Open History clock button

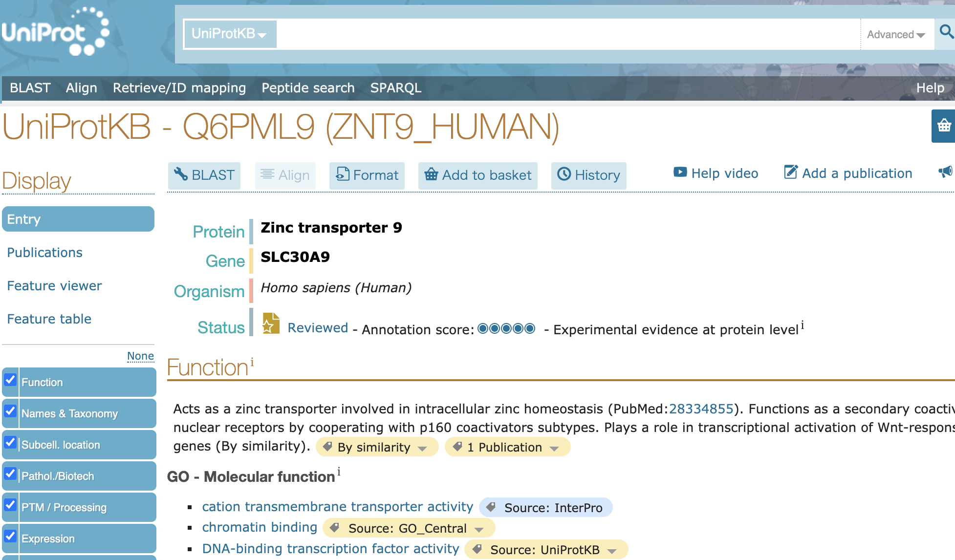coord(588,175)
